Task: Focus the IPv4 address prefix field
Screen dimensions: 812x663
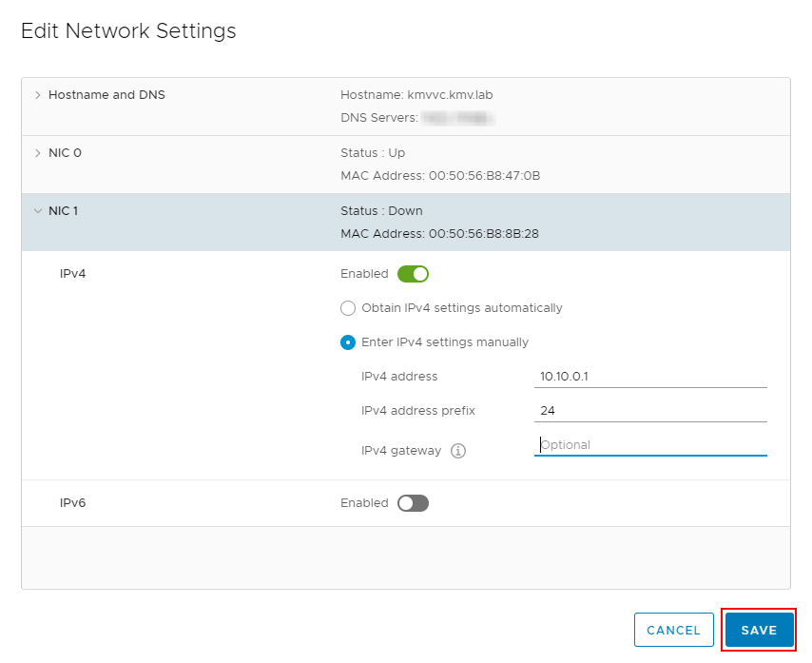Action: (x=650, y=411)
